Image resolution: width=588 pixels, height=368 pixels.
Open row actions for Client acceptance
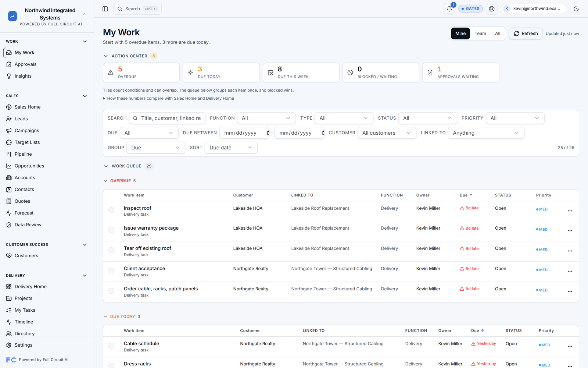click(x=570, y=271)
